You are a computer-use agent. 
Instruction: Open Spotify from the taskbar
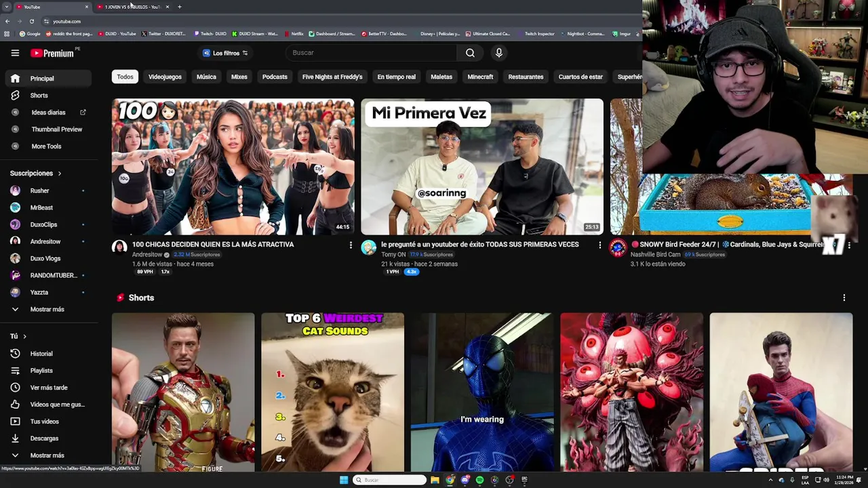(479, 480)
